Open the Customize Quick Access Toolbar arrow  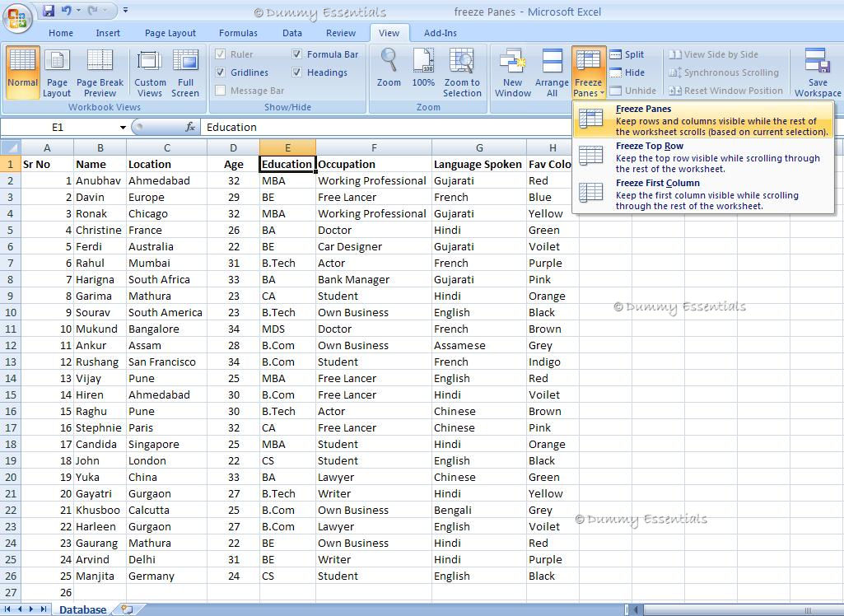pyautogui.click(x=125, y=10)
